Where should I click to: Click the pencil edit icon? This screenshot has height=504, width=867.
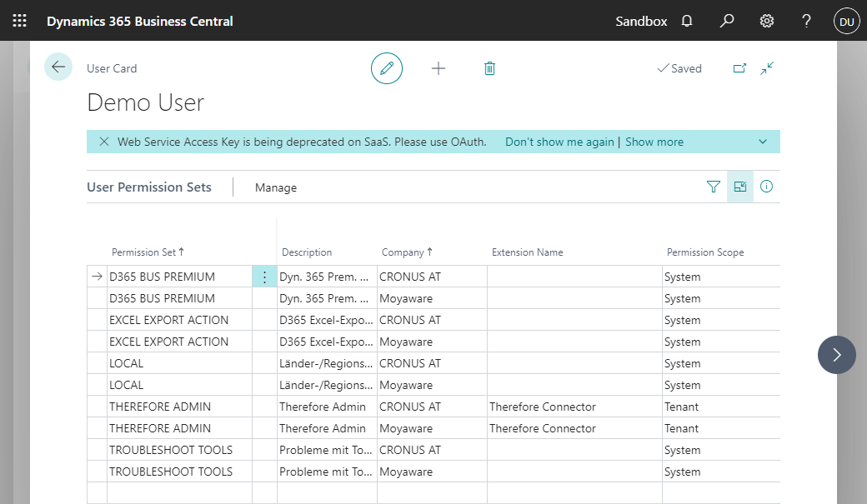pyautogui.click(x=387, y=68)
